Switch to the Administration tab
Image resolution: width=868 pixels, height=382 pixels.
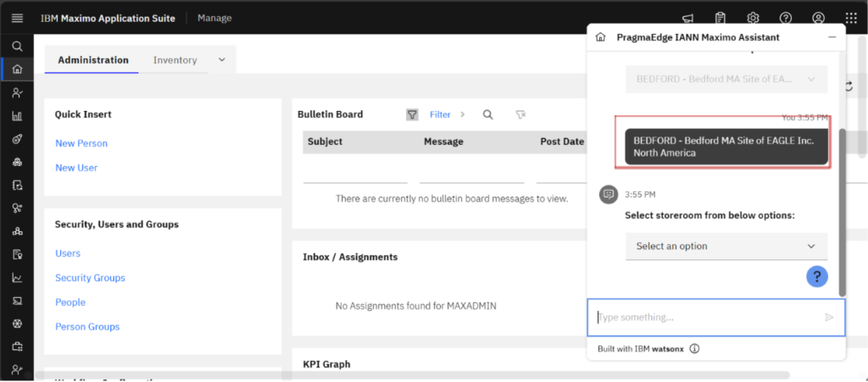(x=93, y=59)
